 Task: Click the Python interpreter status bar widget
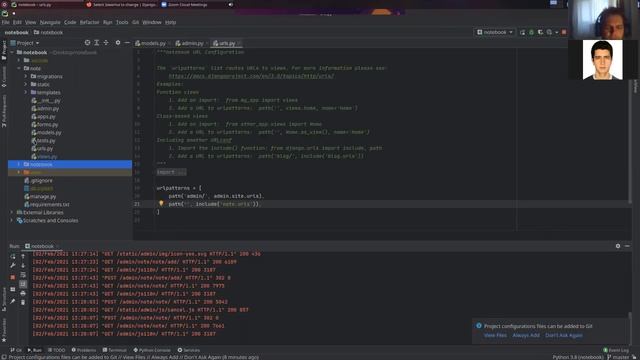(578, 357)
